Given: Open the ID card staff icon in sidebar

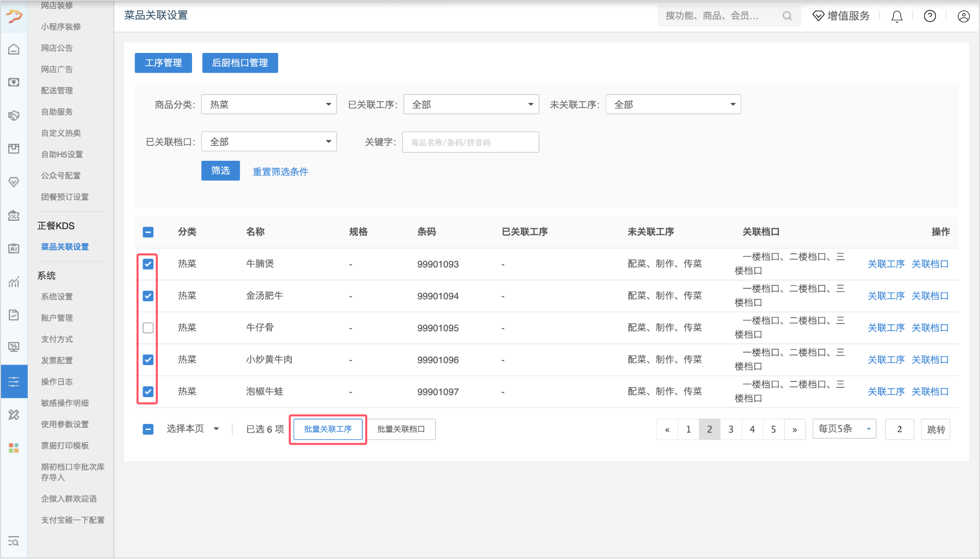Looking at the screenshot, I should (x=14, y=248).
